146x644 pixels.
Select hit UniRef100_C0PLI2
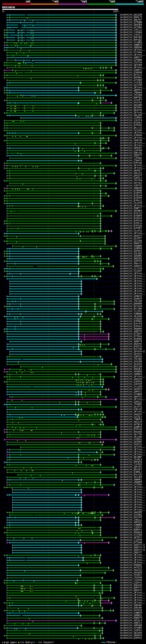131,30
